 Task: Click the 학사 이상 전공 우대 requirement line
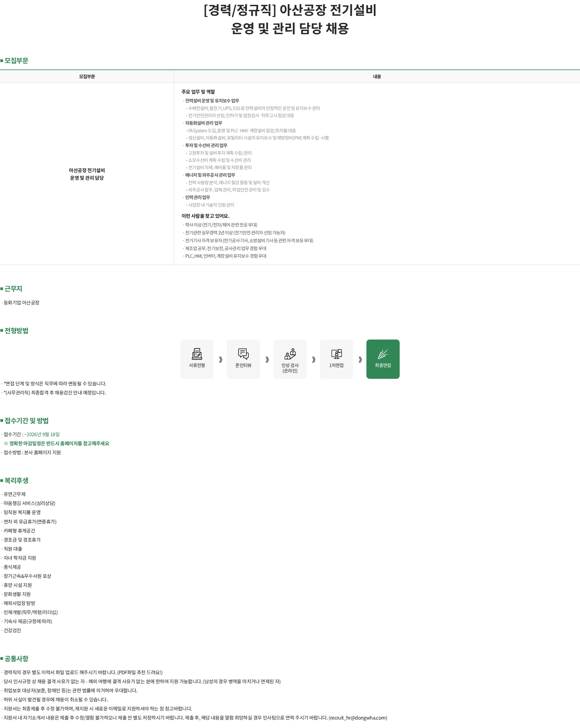(x=221, y=225)
